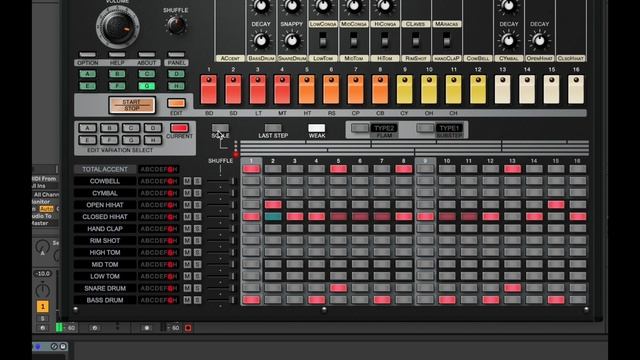Click the button above OPTION
Screen dimensions: 640x360
[x=87, y=55]
